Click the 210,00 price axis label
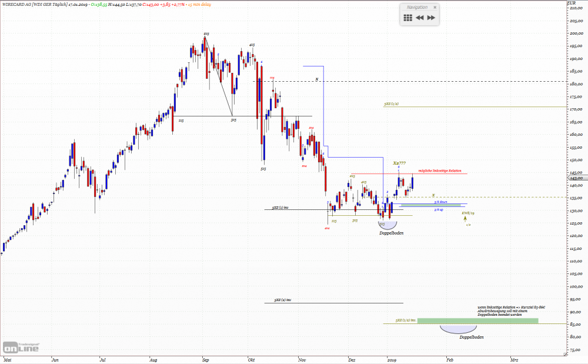Viewport: 588px width, 364px height. [576, 8]
